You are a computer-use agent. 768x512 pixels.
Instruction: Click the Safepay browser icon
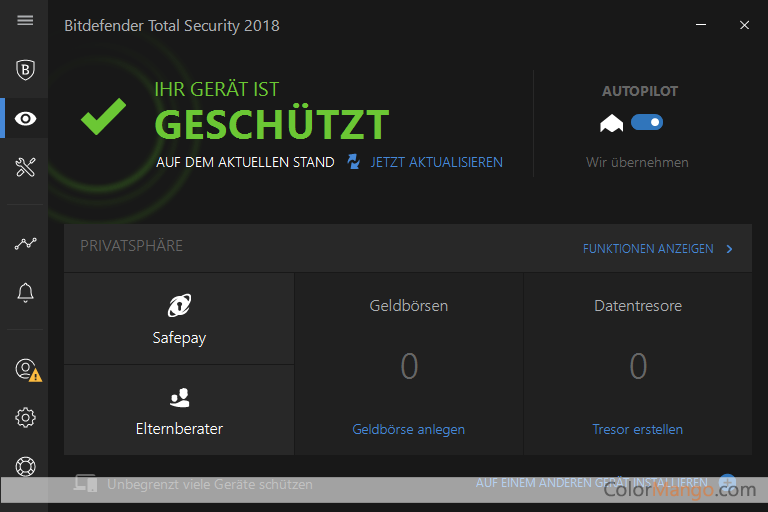pyautogui.click(x=179, y=305)
